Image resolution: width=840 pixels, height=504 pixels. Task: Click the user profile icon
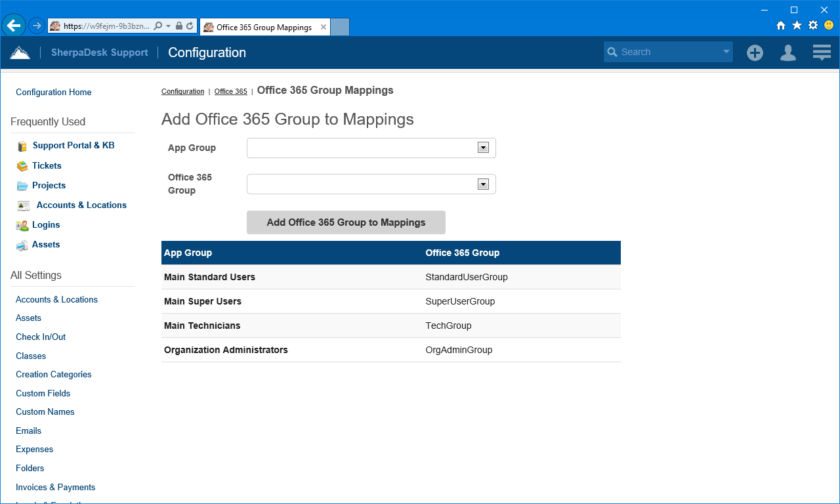[787, 52]
